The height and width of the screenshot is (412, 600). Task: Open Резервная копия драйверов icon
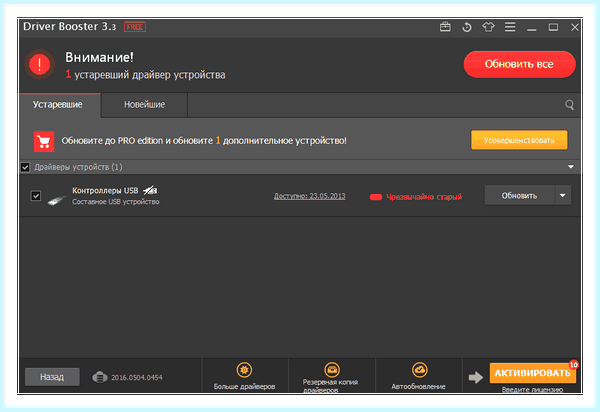tap(332, 370)
